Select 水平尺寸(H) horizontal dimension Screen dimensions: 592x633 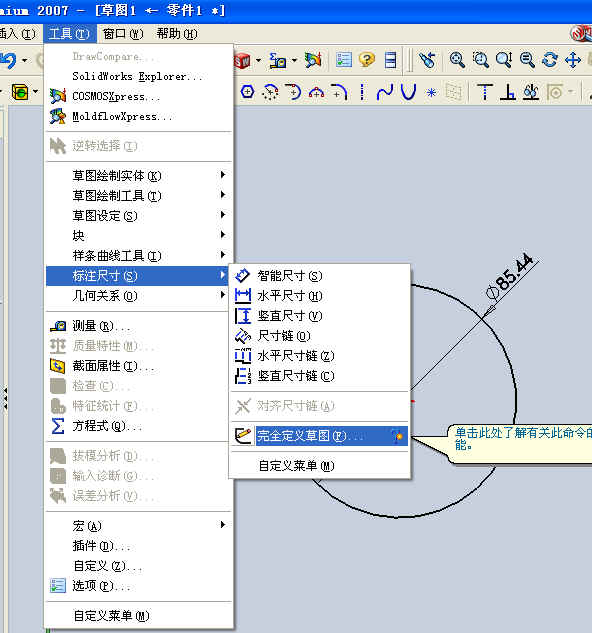[x=320, y=296]
